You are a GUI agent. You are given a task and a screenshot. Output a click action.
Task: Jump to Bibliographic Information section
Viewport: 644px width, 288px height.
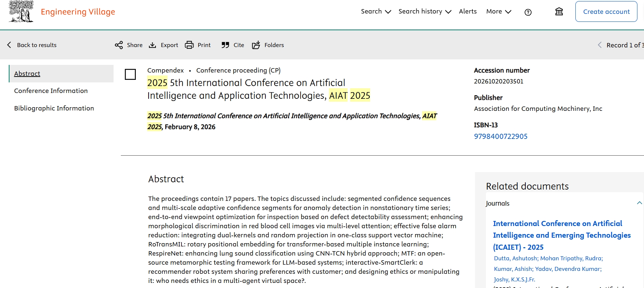tap(54, 108)
